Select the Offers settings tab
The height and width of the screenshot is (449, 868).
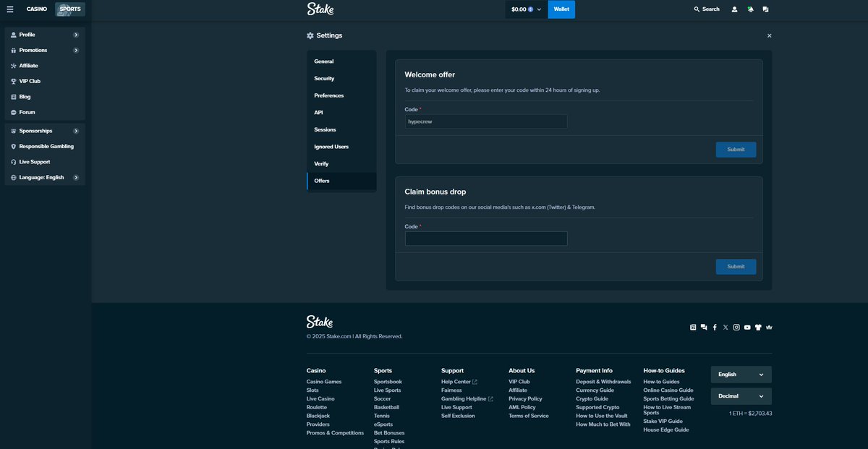pyautogui.click(x=341, y=181)
